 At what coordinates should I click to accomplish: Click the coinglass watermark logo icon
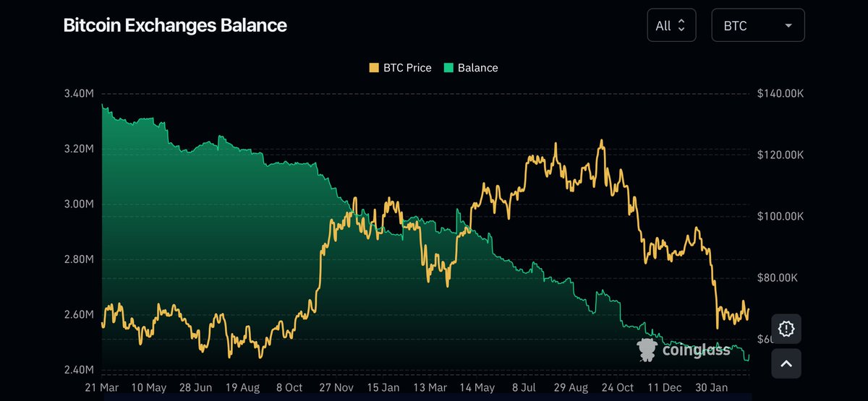click(x=647, y=350)
